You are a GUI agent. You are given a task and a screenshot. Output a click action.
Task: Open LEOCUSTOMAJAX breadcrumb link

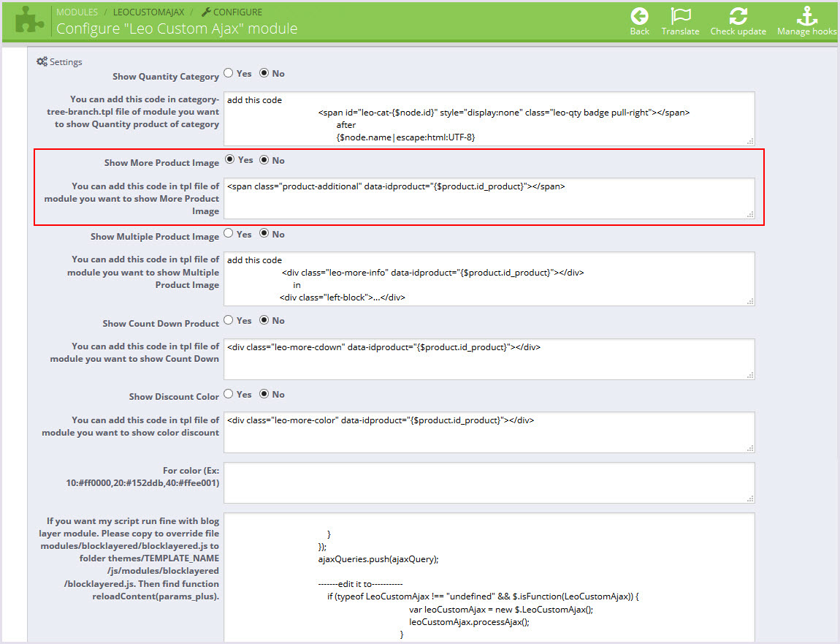pyautogui.click(x=148, y=12)
